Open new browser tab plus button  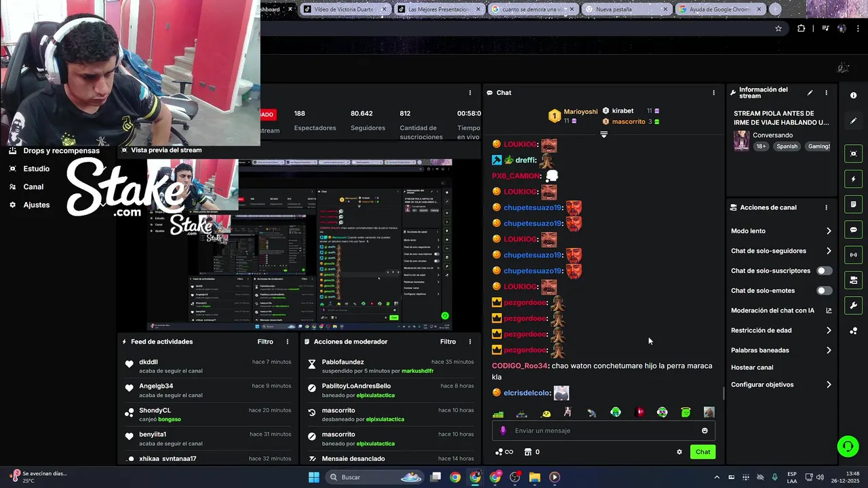point(775,9)
